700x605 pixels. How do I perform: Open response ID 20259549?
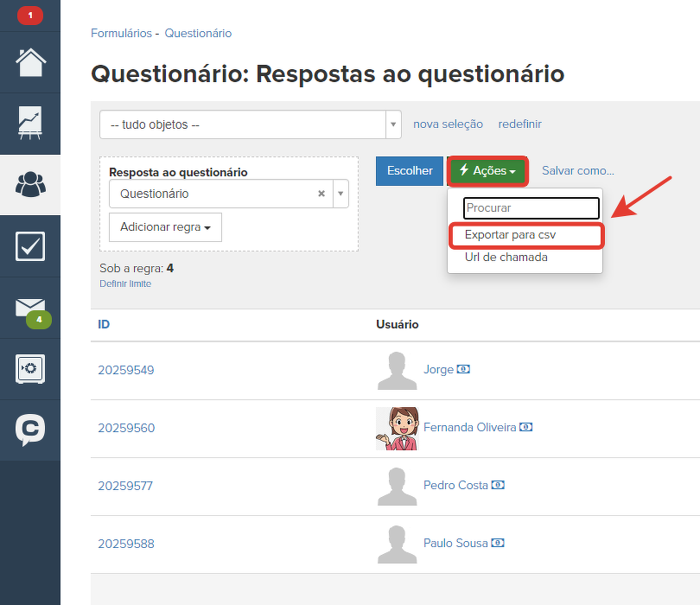126,370
